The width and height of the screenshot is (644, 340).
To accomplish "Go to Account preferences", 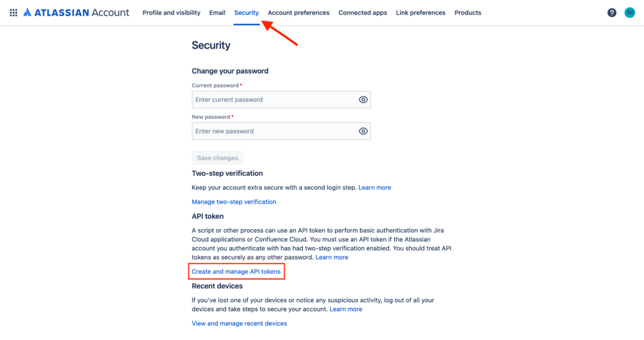I will click(x=299, y=12).
